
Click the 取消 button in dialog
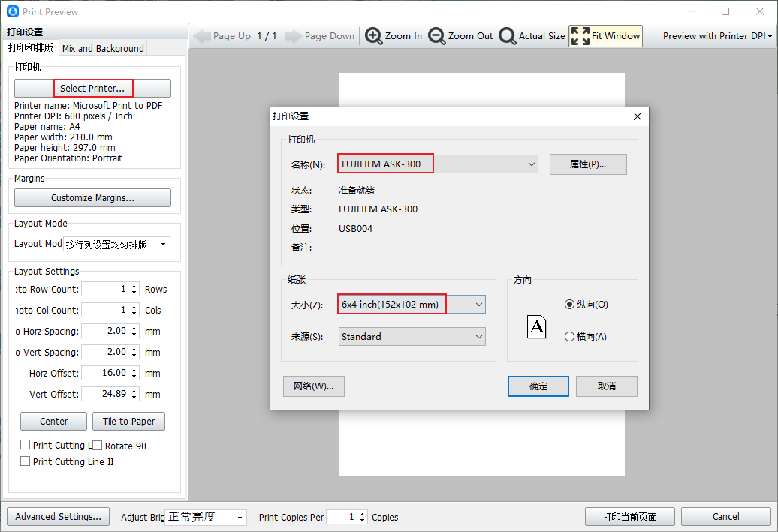[x=606, y=386]
